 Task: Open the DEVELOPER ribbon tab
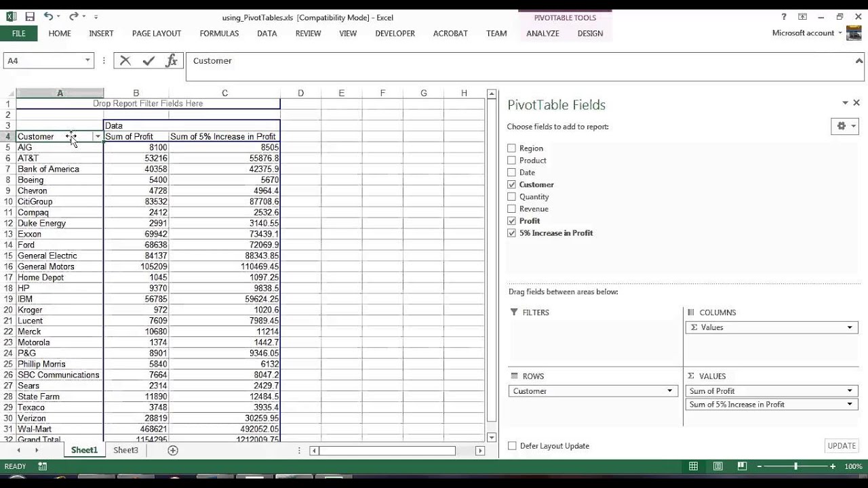[395, 33]
